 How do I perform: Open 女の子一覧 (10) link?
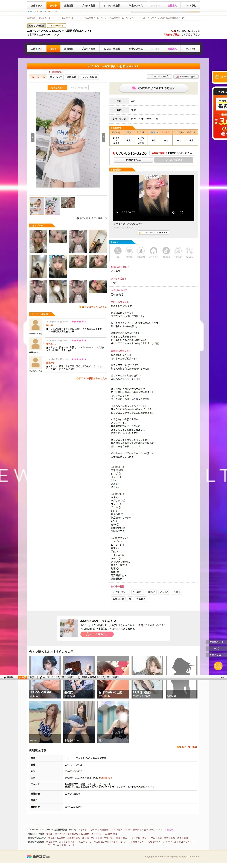tap(187, 747)
